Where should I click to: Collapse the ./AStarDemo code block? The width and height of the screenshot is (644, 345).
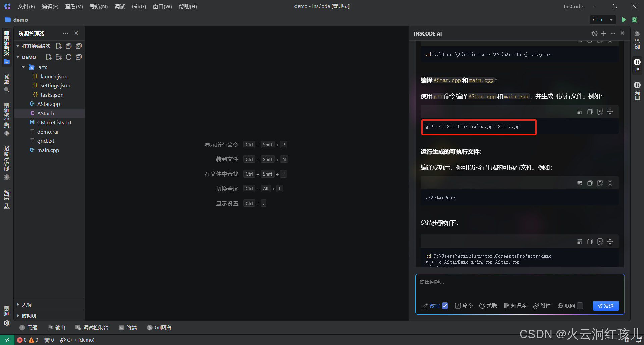point(610,183)
